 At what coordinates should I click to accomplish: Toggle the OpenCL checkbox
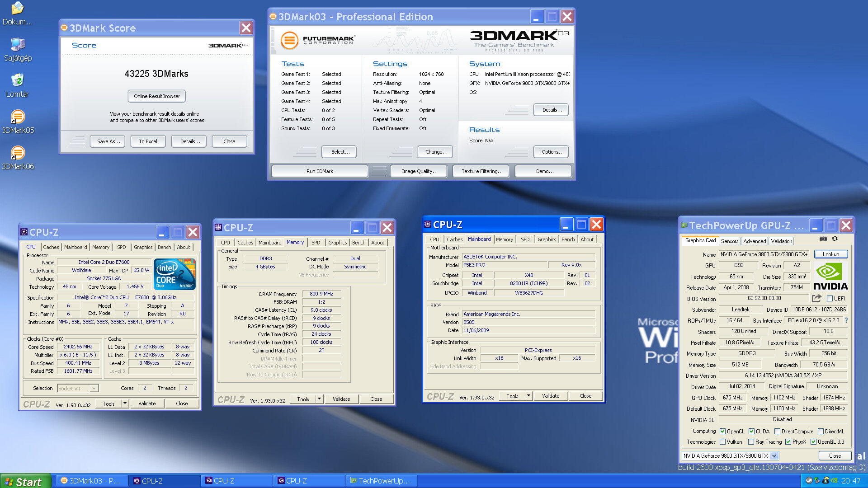pos(722,432)
